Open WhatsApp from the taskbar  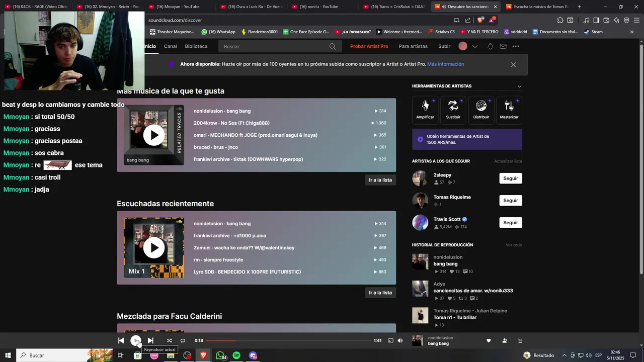(220, 355)
